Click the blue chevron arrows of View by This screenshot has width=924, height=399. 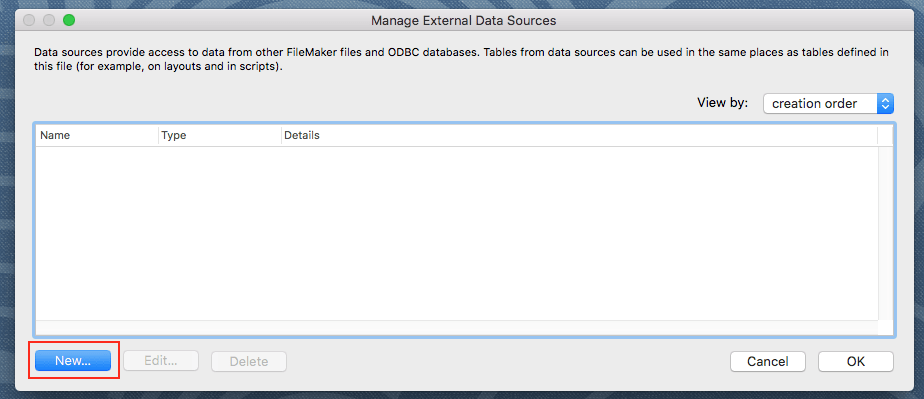[885, 104]
